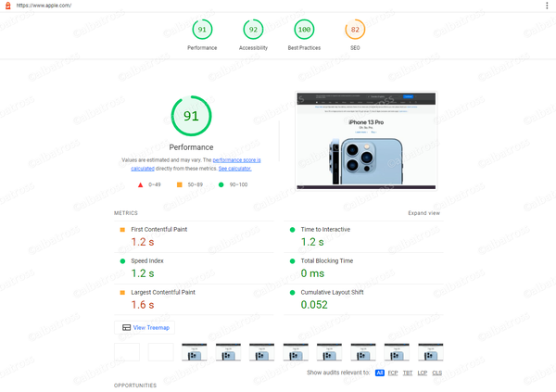
Task: Open third filmstrip frame thumbnail
Action: (195, 352)
